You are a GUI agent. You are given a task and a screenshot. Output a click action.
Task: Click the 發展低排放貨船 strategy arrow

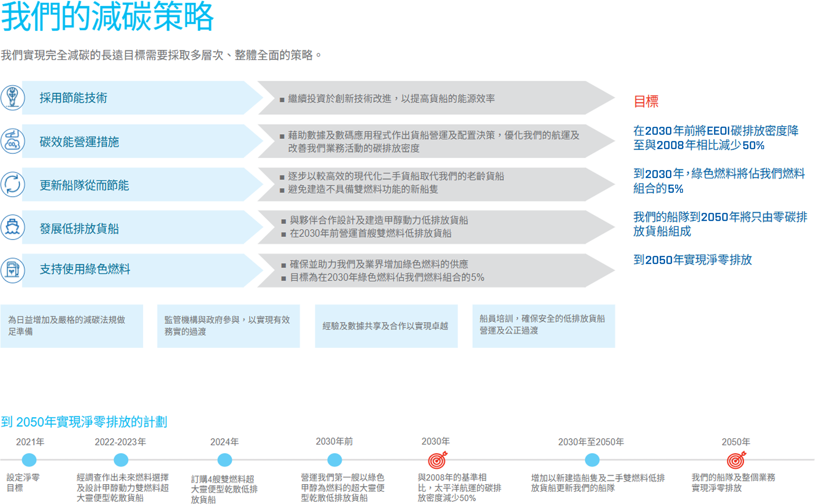pyautogui.click(x=143, y=227)
